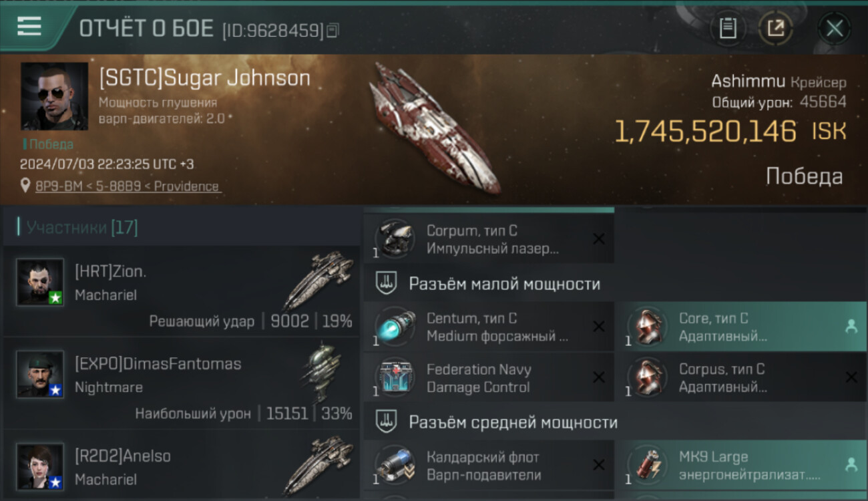
Task: Select the Centum medium afterburner module
Action: (489, 327)
